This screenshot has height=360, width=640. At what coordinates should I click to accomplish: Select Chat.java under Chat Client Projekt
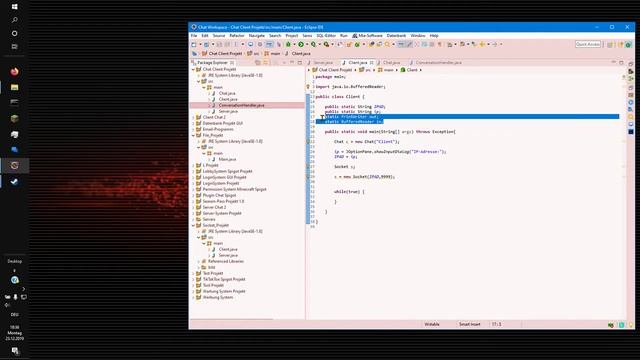coord(227,93)
